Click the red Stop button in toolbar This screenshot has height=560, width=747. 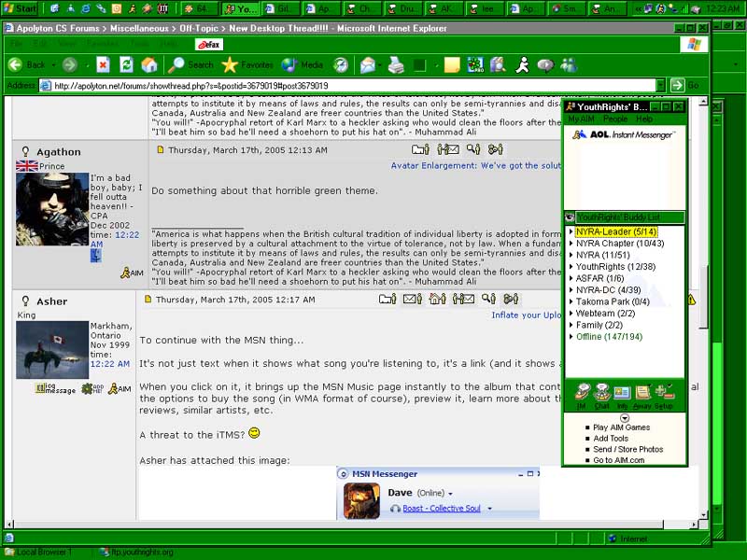click(x=103, y=64)
